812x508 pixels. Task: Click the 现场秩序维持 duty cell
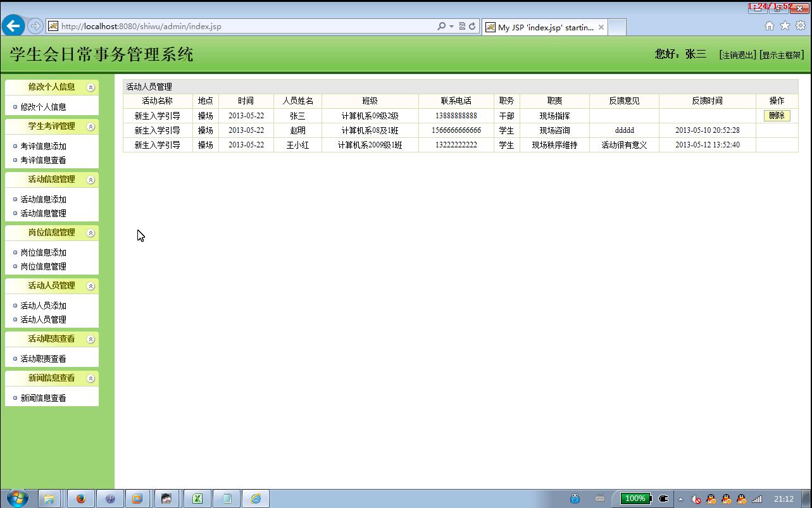coord(554,145)
